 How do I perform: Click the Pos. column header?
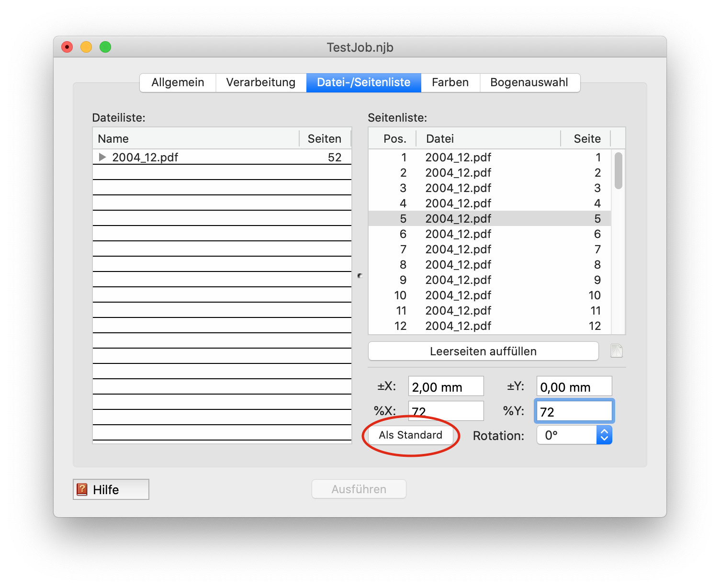tap(394, 139)
